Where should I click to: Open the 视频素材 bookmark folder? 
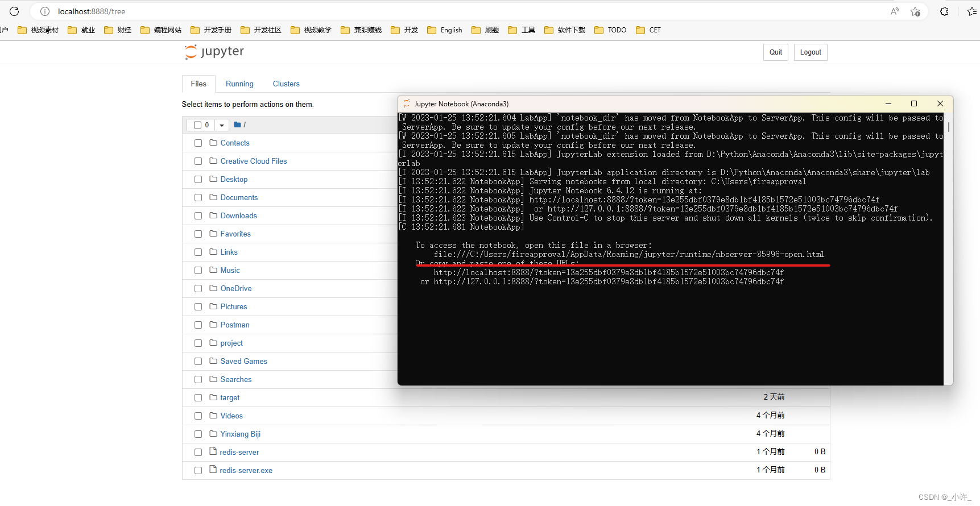[38, 30]
